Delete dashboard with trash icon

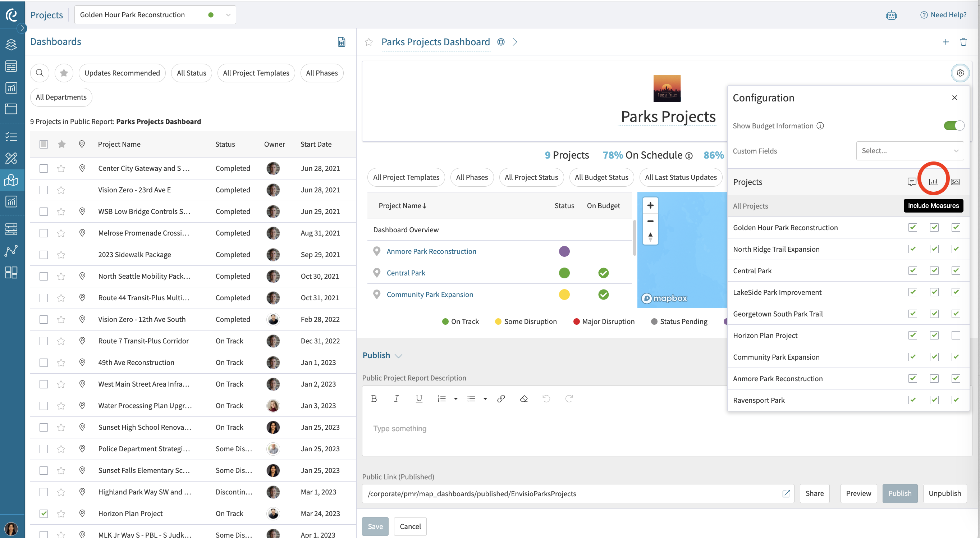(963, 42)
